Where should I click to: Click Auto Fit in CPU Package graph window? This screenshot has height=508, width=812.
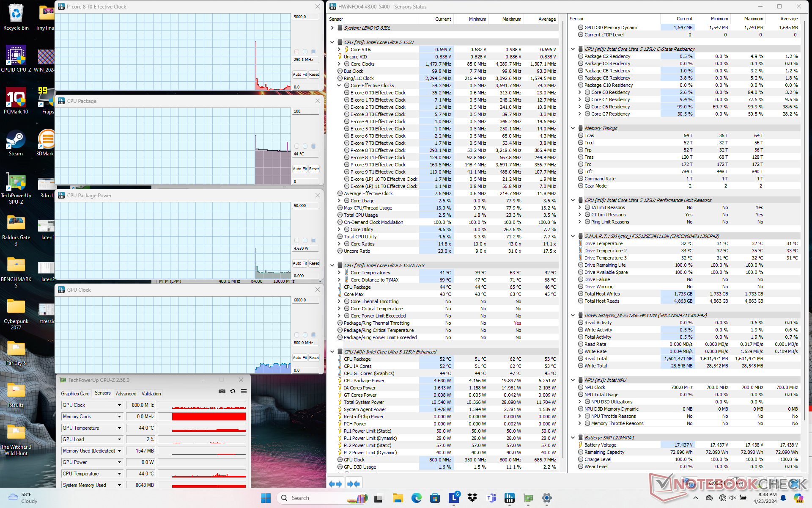tap(300, 169)
